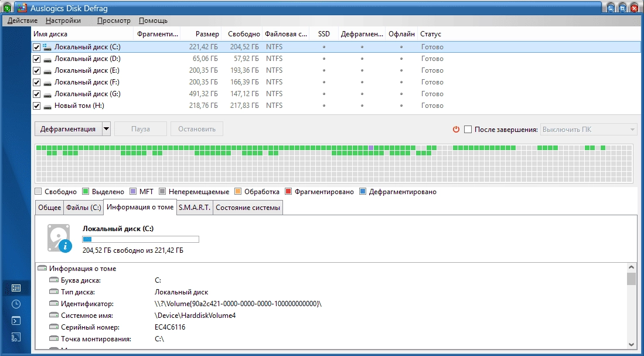Click the icon beside Системное имя

click(54, 316)
